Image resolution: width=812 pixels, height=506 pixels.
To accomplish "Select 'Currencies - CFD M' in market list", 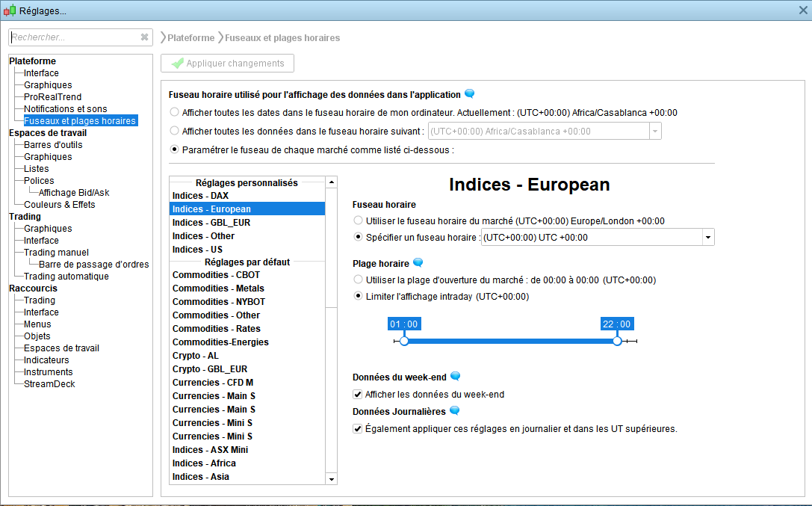I will [247, 383].
